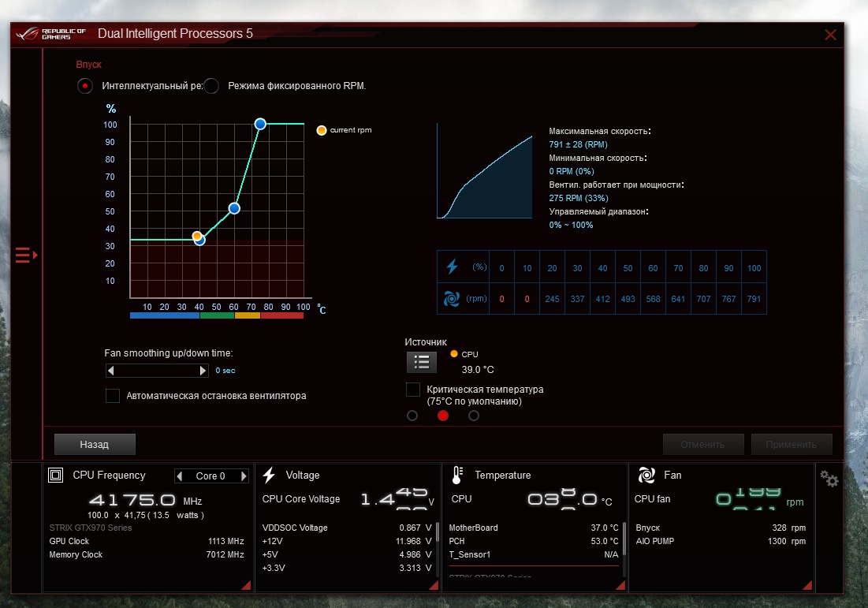Select the Интеллектуальный режим radio button
Image resolution: width=868 pixels, height=608 pixels.
pyautogui.click(x=84, y=87)
